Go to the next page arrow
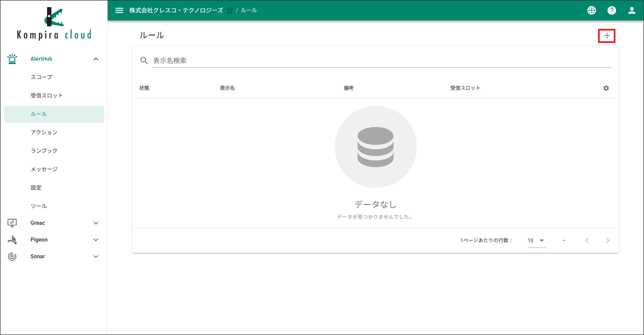The width and height of the screenshot is (644, 335). 607,241
